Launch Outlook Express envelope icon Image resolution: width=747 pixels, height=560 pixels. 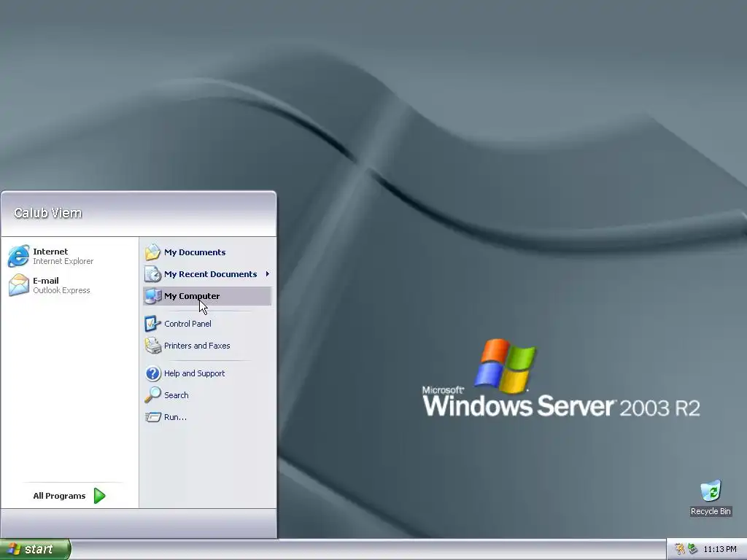pos(18,285)
